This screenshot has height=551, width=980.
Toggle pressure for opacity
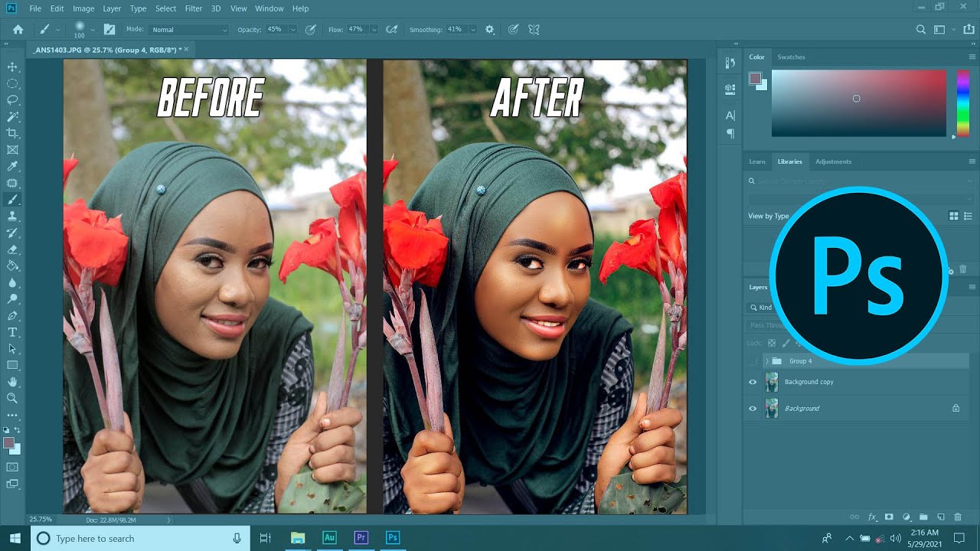[x=311, y=29]
